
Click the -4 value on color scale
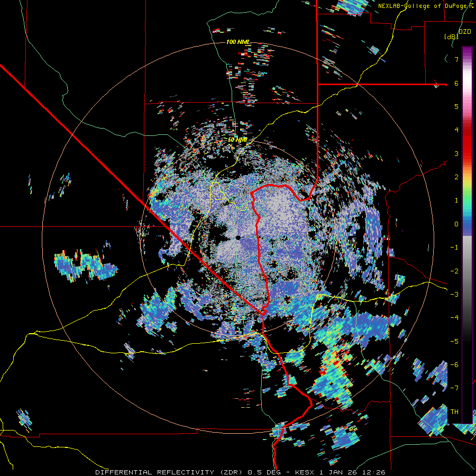click(x=454, y=318)
